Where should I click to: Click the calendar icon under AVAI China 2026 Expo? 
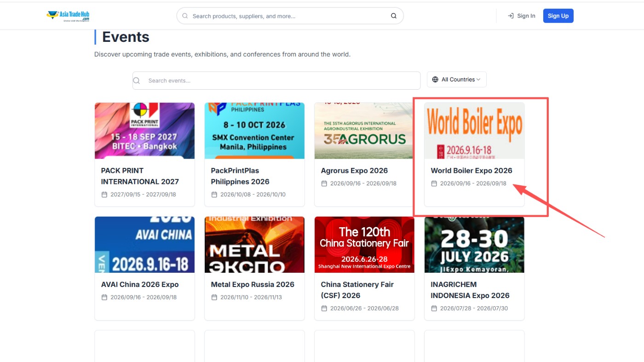coord(104,298)
